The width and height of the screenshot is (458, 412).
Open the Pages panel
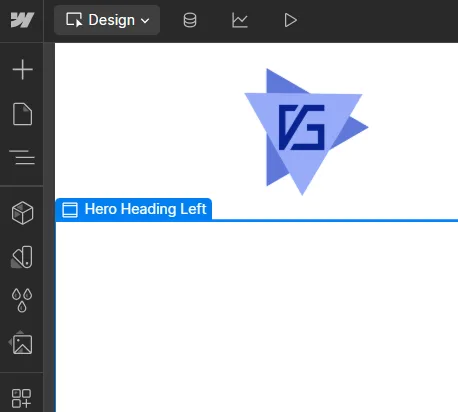click(x=22, y=114)
